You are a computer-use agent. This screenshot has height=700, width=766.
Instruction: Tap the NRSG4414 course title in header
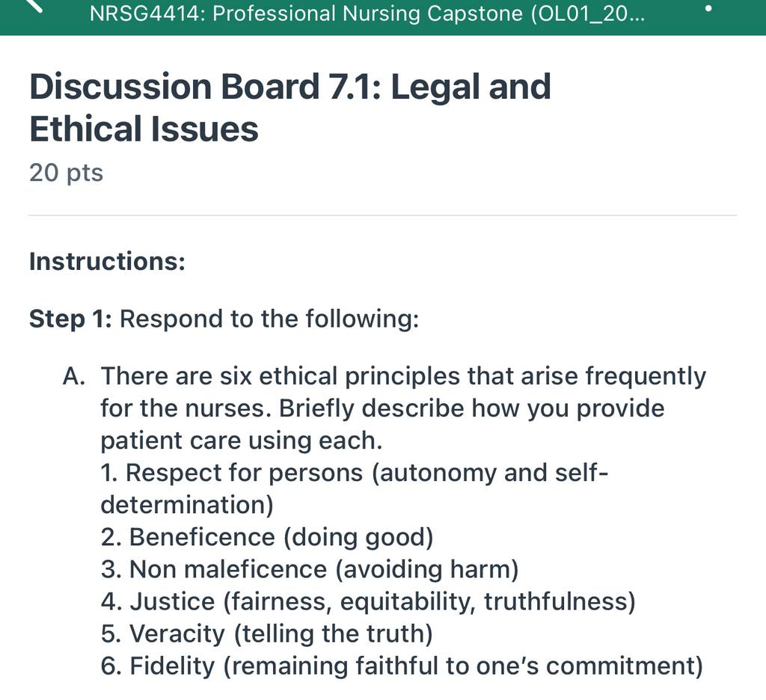(x=367, y=13)
